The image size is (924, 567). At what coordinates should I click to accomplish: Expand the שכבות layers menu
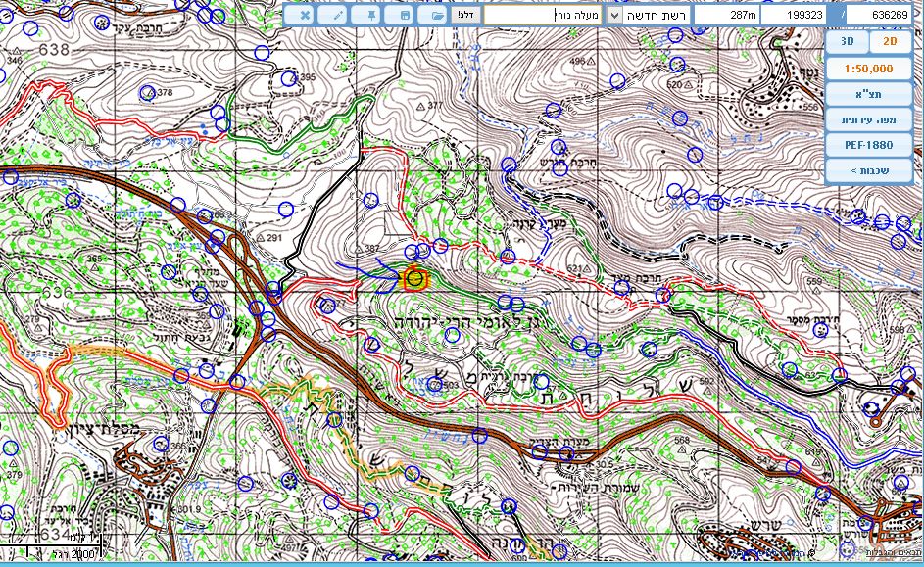point(868,170)
